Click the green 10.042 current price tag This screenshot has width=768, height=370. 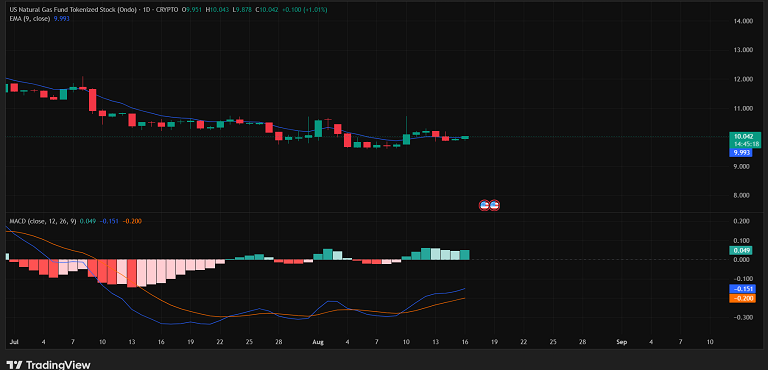click(745, 137)
